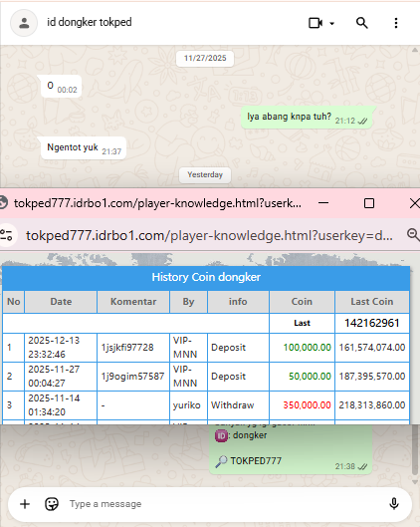Open the three-dot chat menu
This screenshot has height=527, width=420.
pos(396,23)
